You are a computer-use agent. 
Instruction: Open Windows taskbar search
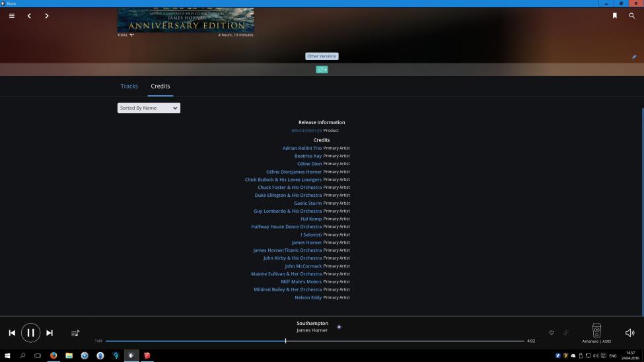click(x=22, y=356)
